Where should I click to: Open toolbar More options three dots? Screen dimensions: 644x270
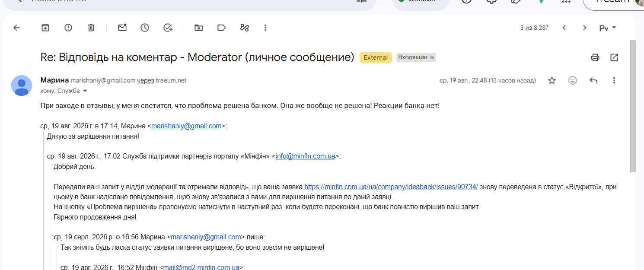click(265, 28)
